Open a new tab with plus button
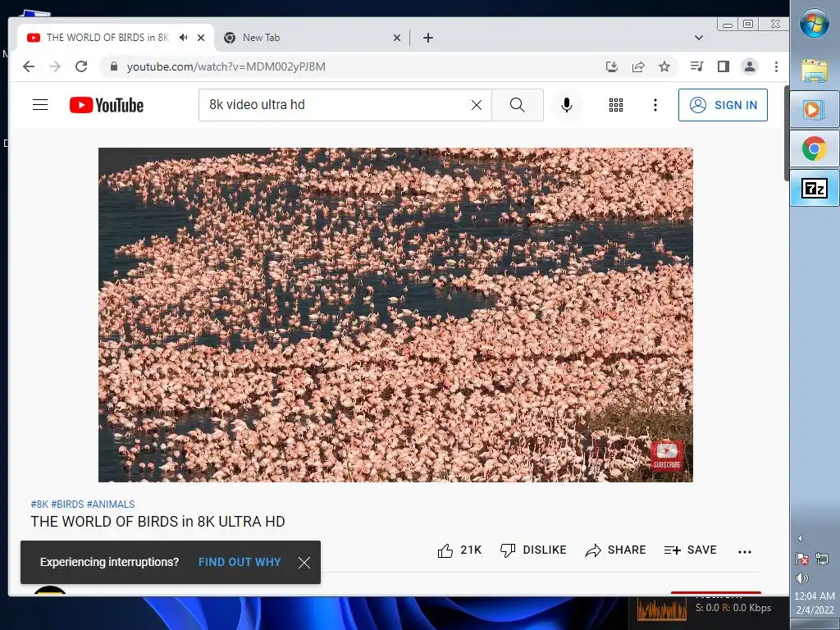This screenshot has height=630, width=840. [428, 38]
